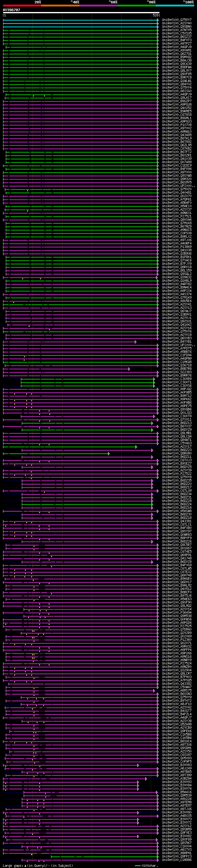Open the UniRef100_A2SY40 hit label
197x868 pixels.
click(177, 23)
